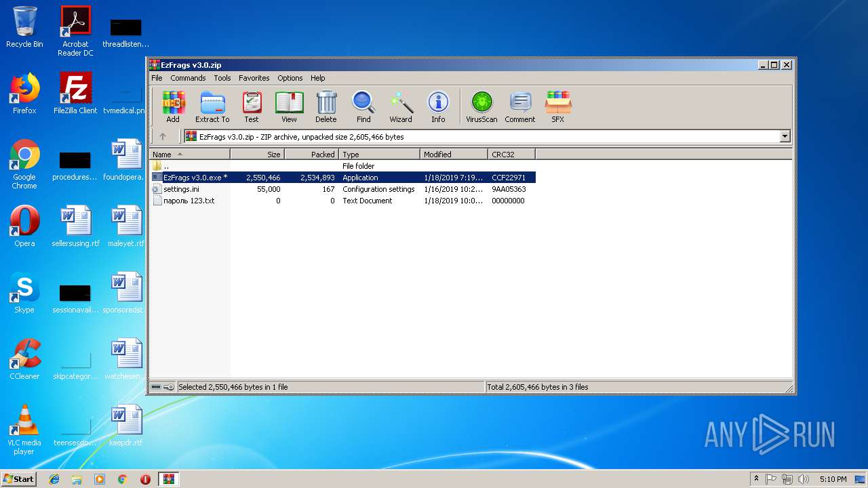The image size is (868, 488).
Task: Click the Add toolbar icon
Action: pyautogui.click(x=173, y=107)
